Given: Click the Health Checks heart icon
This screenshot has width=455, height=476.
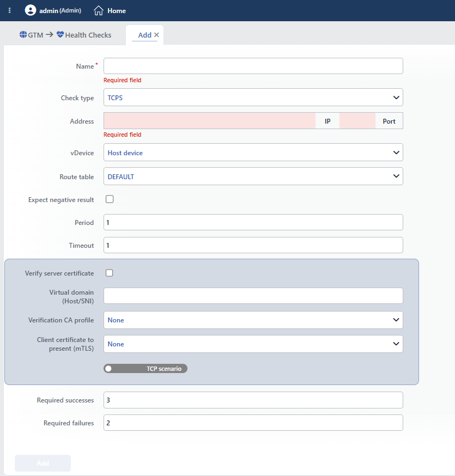Looking at the screenshot, I should [x=60, y=35].
